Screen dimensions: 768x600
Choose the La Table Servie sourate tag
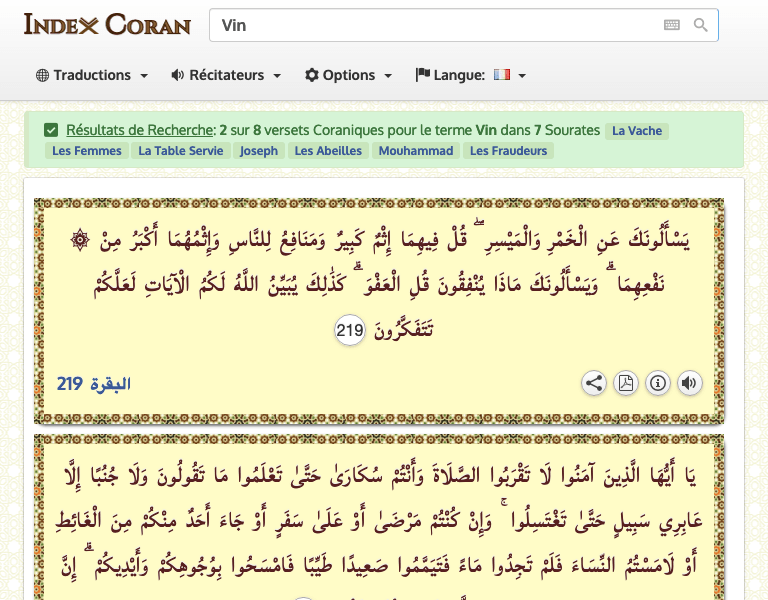(x=180, y=151)
